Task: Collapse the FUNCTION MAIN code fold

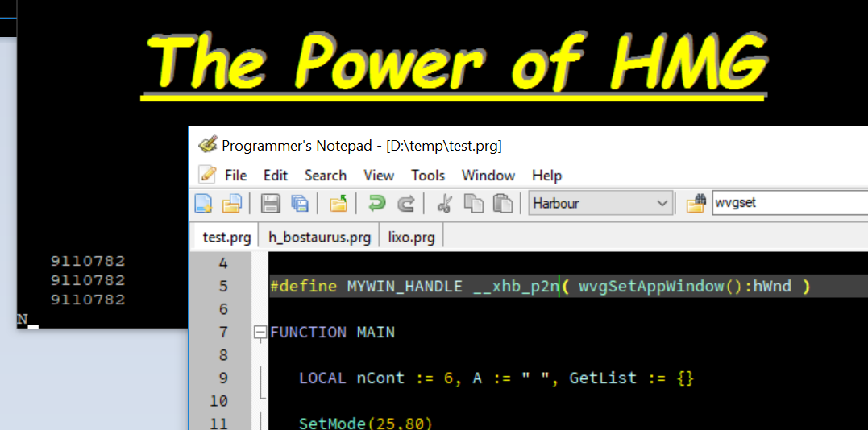Action: pyautogui.click(x=260, y=332)
